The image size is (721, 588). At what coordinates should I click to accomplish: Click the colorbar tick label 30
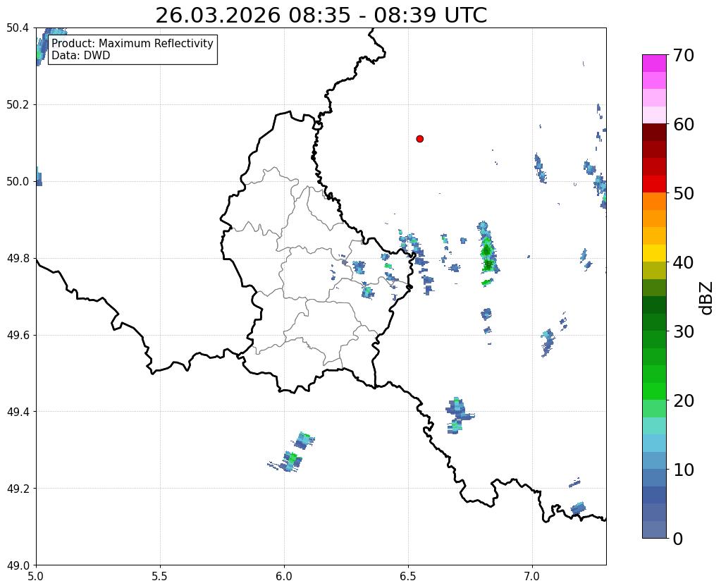pos(684,331)
